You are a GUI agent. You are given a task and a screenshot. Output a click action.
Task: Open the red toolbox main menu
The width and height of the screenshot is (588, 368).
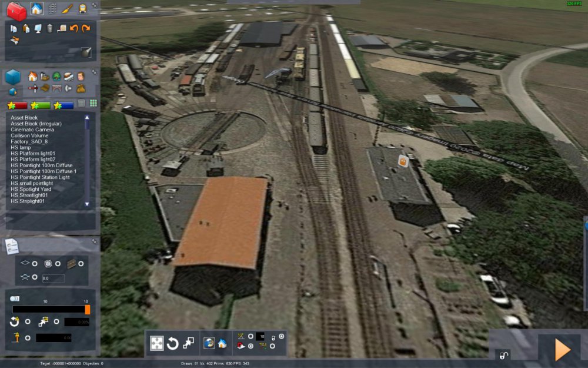click(16, 11)
